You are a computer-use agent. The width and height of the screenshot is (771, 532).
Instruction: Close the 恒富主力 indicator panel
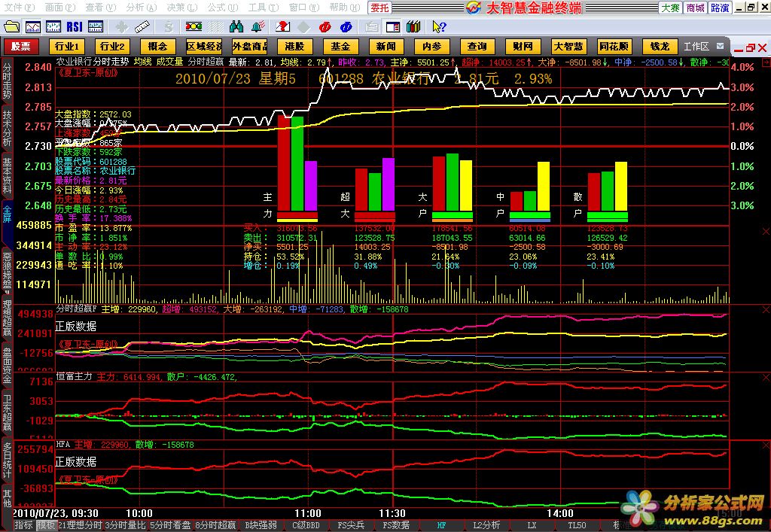pyautogui.click(x=766, y=377)
